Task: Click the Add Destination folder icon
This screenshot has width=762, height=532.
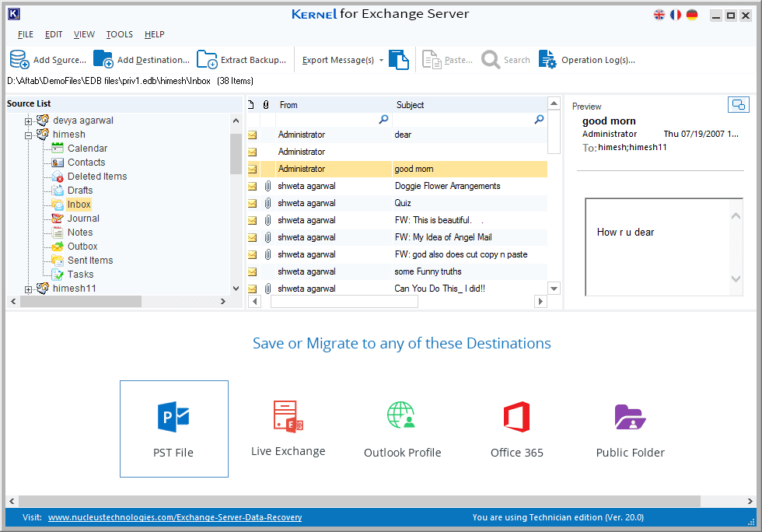Action: click(103, 59)
